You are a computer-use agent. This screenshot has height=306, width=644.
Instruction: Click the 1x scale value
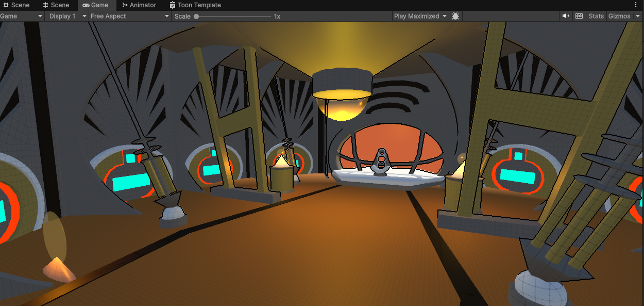point(277,17)
